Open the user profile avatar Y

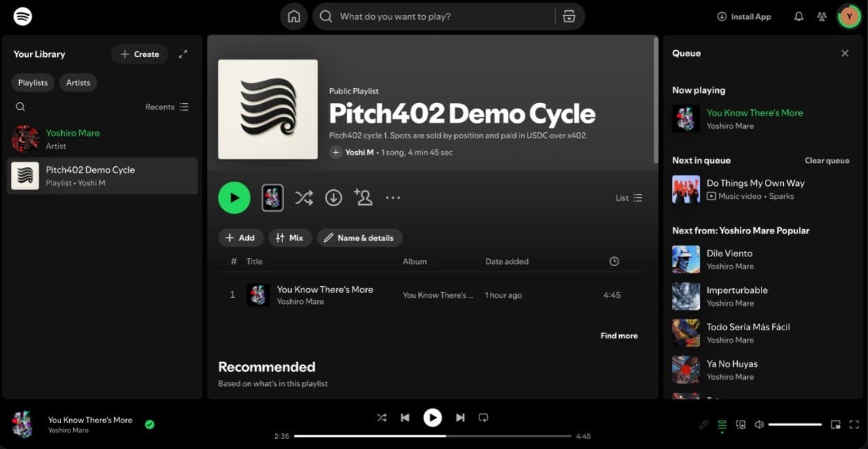tap(849, 16)
